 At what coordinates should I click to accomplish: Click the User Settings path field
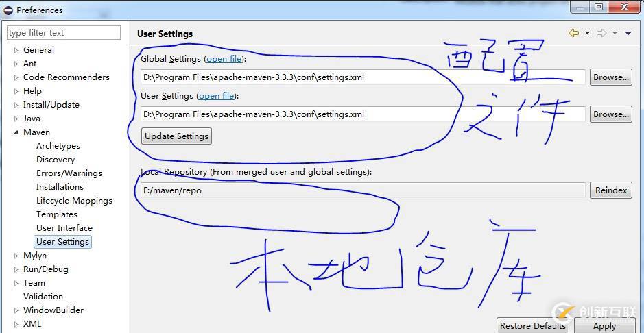(x=363, y=114)
